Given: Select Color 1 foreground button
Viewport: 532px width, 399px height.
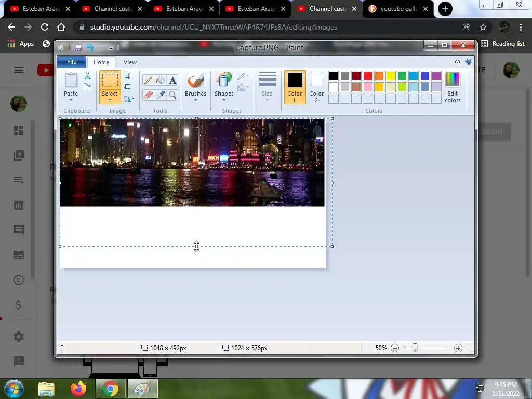Looking at the screenshot, I should [x=295, y=87].
